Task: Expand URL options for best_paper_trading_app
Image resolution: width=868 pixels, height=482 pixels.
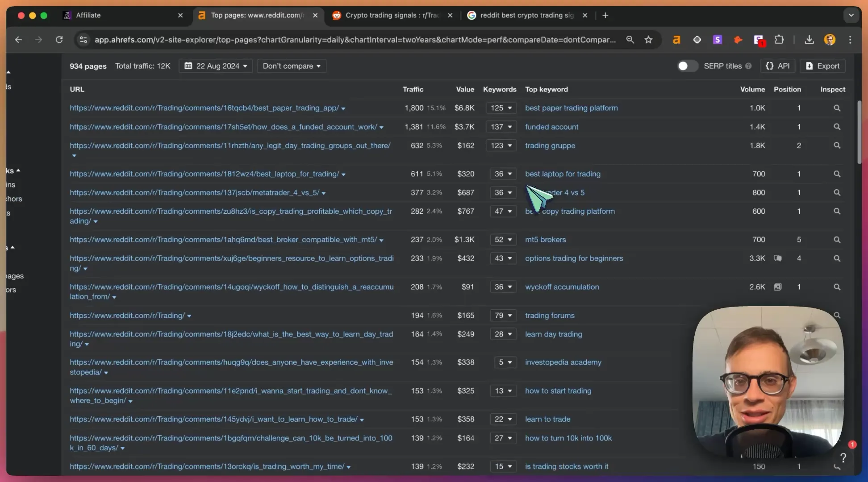Action: tap(343, 109)
